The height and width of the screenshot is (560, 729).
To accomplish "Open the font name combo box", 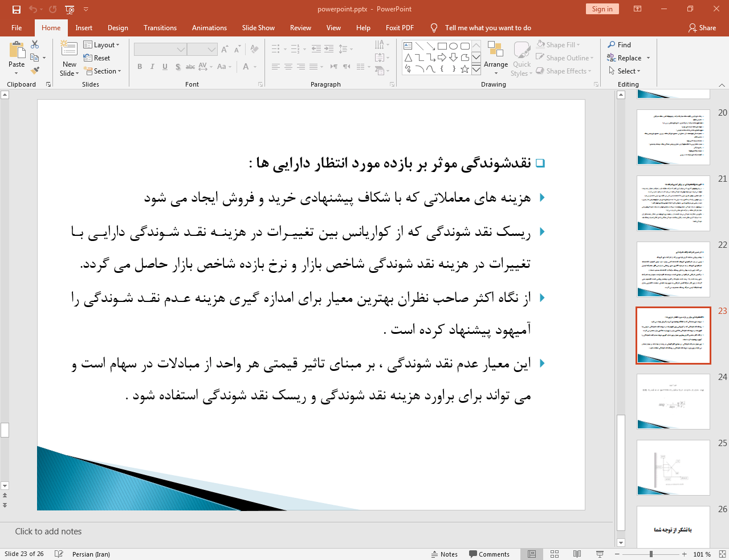I will [160, 50].
